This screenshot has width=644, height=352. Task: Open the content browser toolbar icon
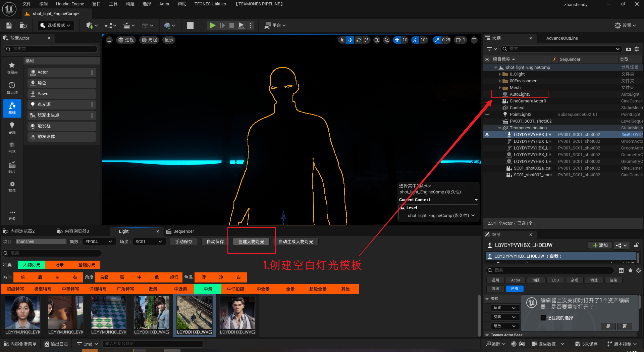point(23,26)
